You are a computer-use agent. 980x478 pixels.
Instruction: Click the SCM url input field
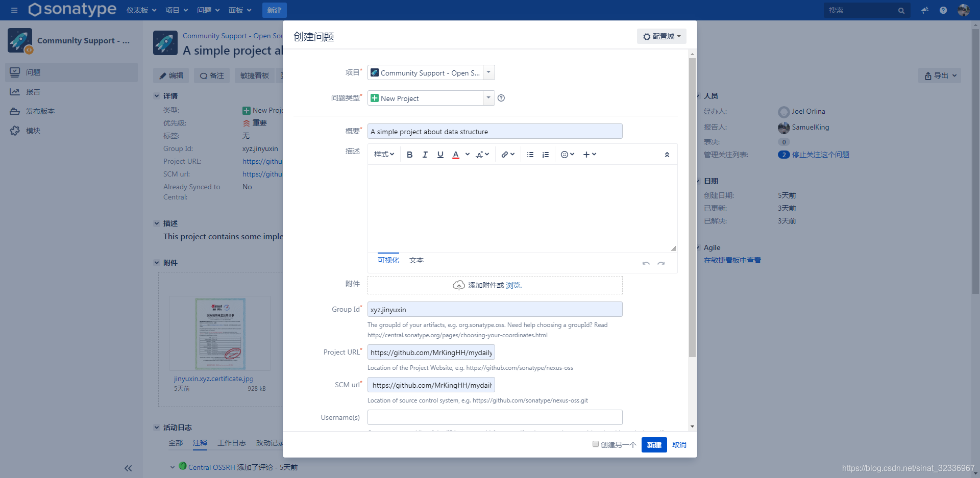(431, 385)
